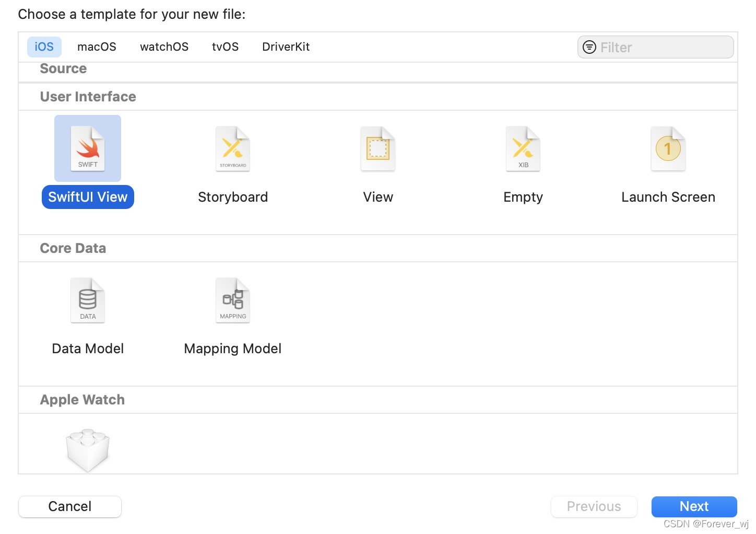Open the watchOS platform tab

(x=164, y=47)
